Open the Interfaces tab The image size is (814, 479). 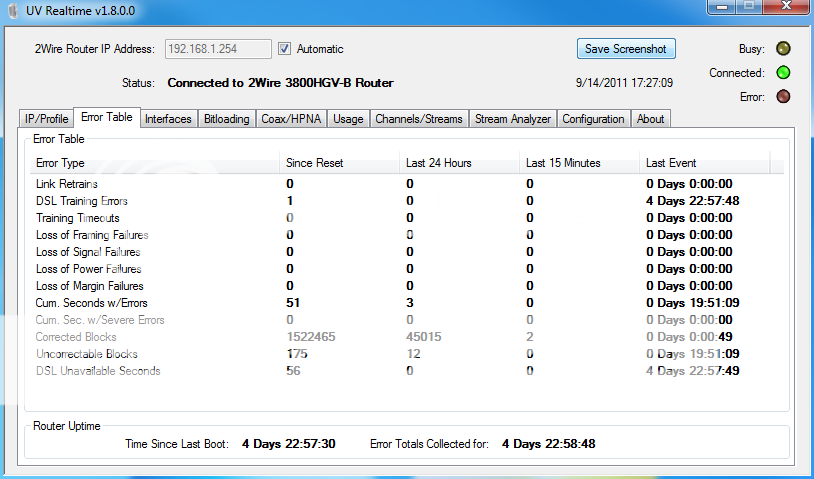click(168, 119)
